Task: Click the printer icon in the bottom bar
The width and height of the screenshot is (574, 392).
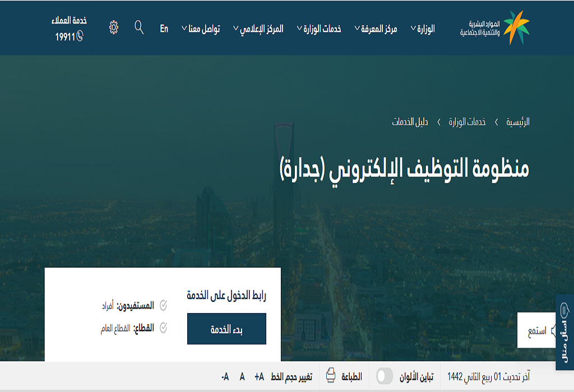Action: point(331,376)
